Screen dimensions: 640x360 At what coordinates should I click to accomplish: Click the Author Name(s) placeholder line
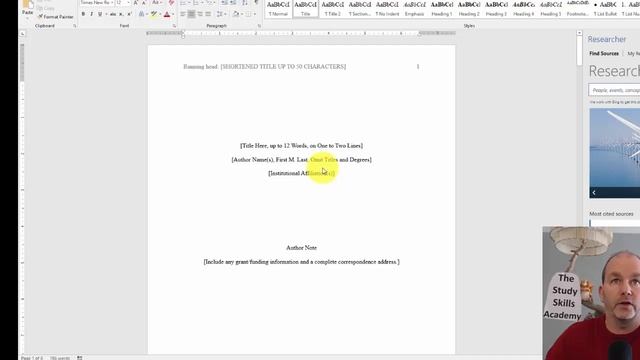(302, 160)
